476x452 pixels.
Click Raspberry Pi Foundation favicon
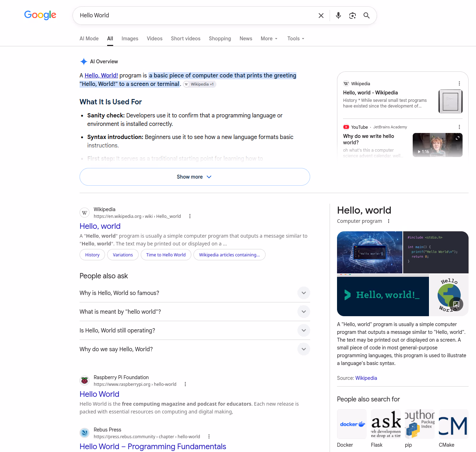pyautogui.click(x=85, y=381)
